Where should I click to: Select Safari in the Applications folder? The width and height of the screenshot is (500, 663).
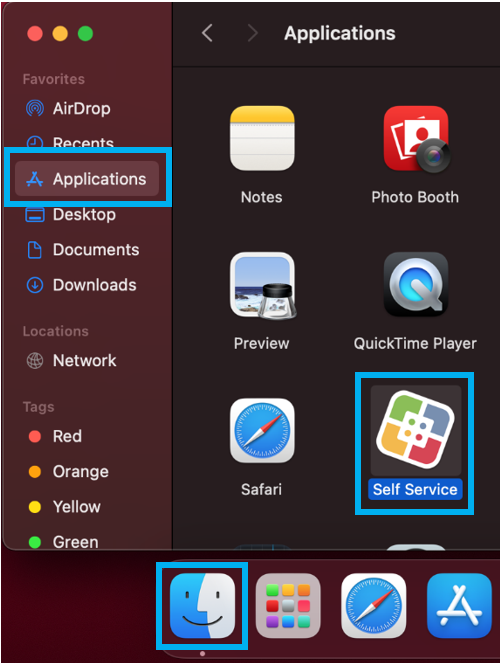pyautogui.click(x=262, y=431)
